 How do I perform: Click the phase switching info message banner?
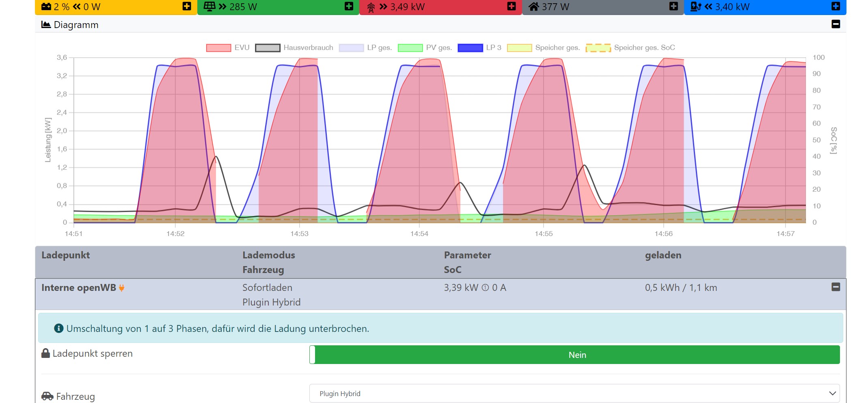click(440, 328)
